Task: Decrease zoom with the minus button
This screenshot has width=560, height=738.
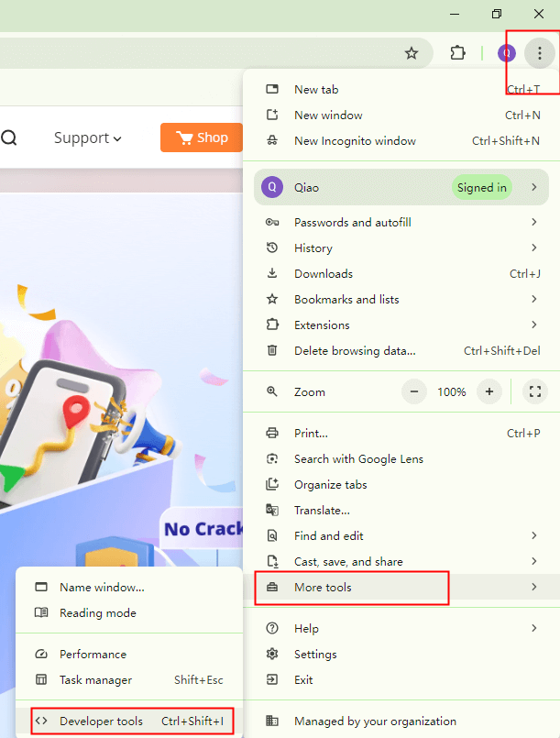Action: 414,391
